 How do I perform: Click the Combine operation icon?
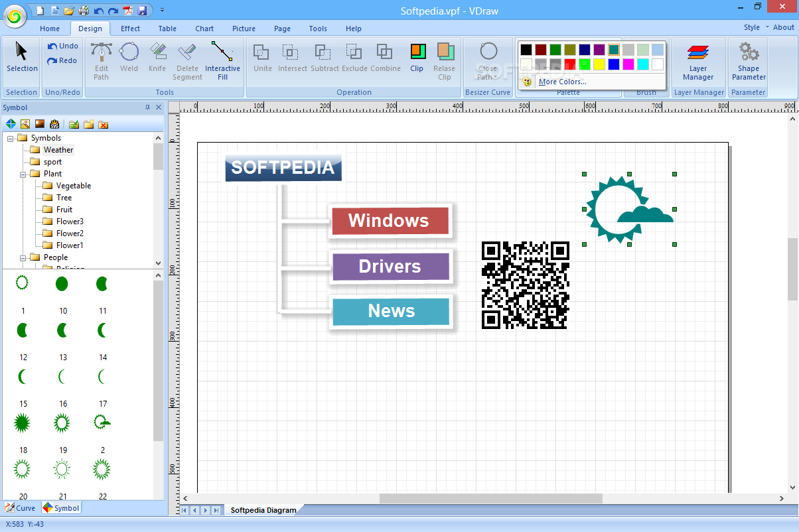(x=386, y=57)
